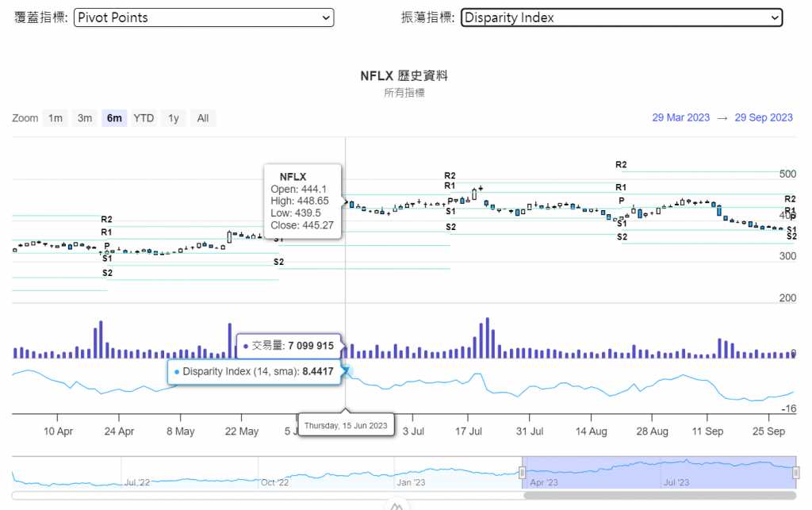Image resolution: width=812 pixels, height=510 pixels.
Task: Click the Oct '22 navigator label
Action: point(274,482)
